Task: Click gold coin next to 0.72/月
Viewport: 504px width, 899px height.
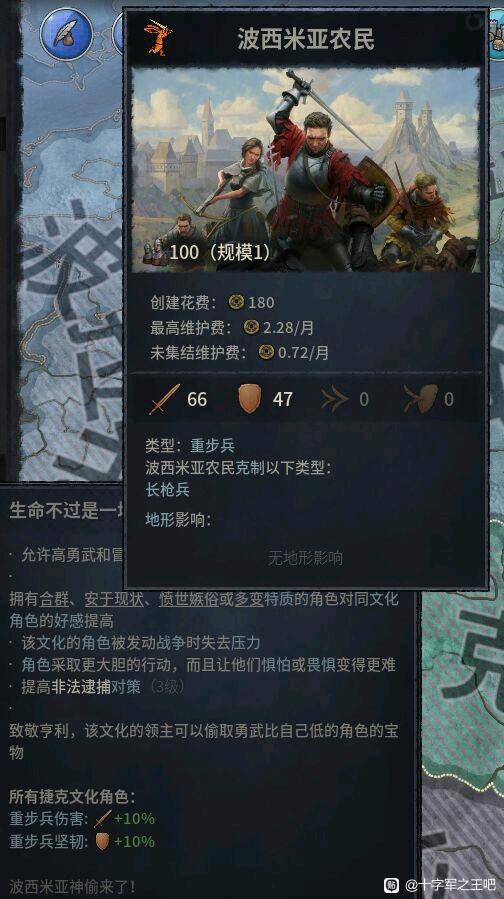Action: [x=266, y=352]
